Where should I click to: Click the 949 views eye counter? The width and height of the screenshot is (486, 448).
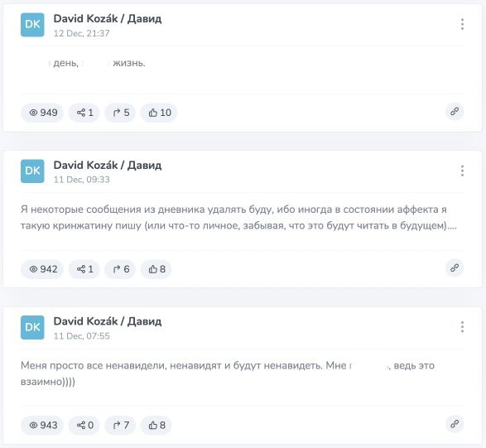coord(42,113)
